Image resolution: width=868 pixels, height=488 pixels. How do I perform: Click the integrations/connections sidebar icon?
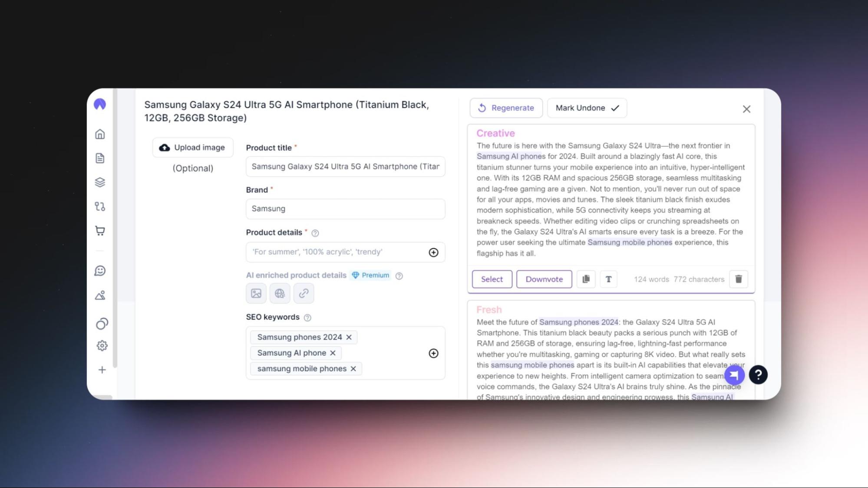99,206
